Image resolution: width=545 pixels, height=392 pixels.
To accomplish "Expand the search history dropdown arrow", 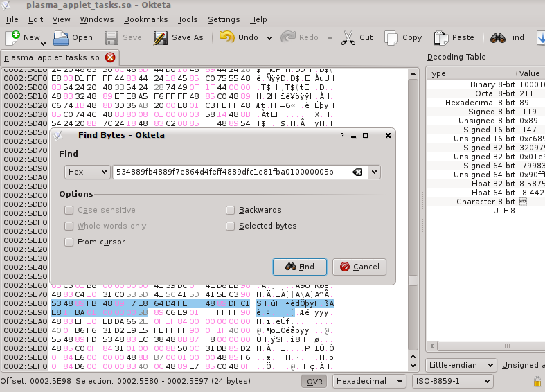I will (x=375, y=172).
